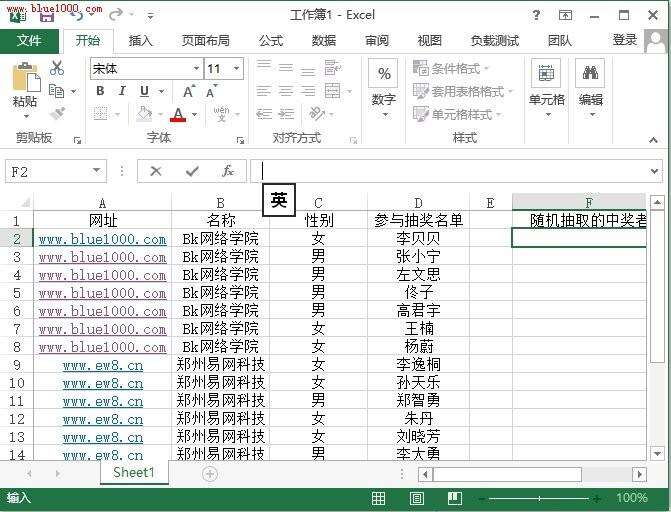Click the Borders icon
The width and height of the screenshot is (671, 512).
[x=101, y=114]
